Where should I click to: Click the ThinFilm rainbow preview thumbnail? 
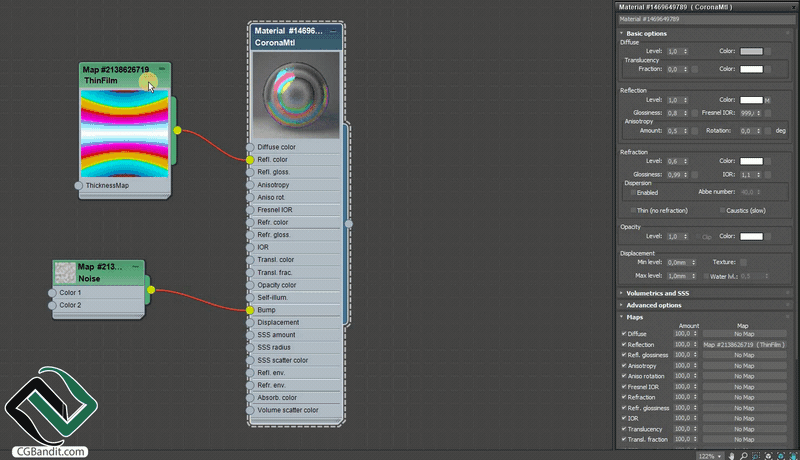tap(125, 134)
